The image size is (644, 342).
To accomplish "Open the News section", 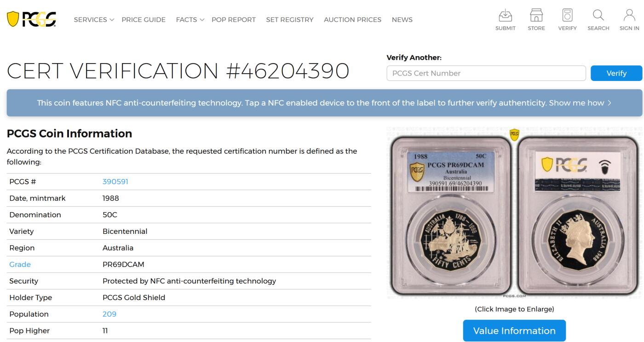I will point(402,20).
